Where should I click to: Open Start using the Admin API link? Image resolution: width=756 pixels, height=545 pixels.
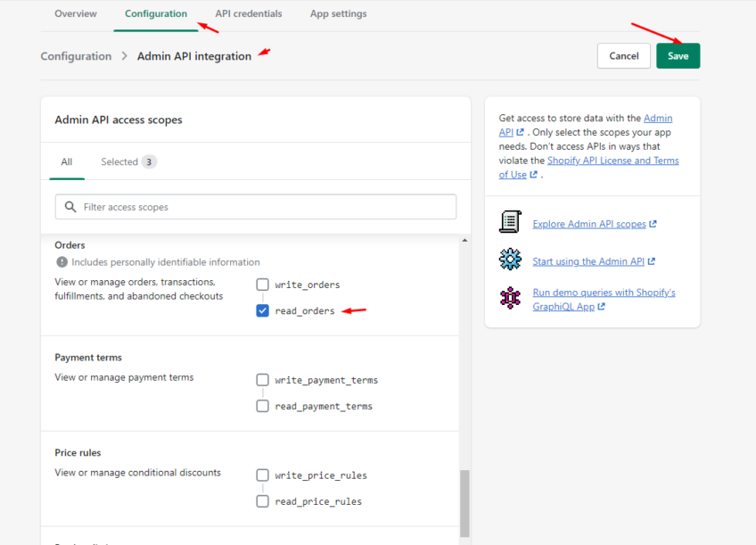pos(588,261)
